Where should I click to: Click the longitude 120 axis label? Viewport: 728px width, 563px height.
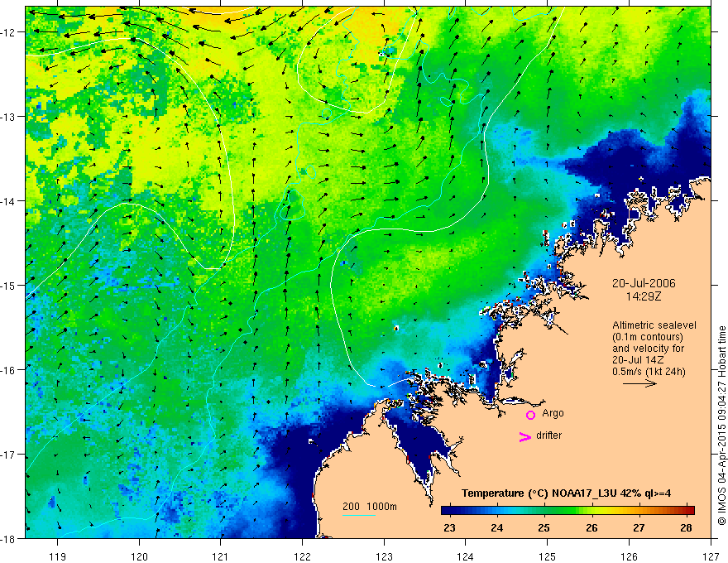coord(139,556)
